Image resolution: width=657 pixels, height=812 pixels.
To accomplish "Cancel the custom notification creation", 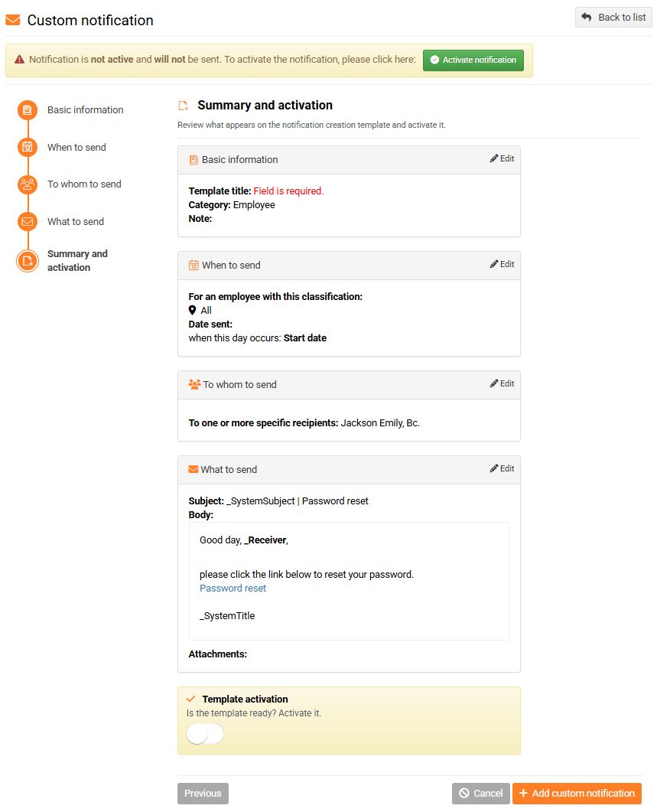I will point(480,794).
